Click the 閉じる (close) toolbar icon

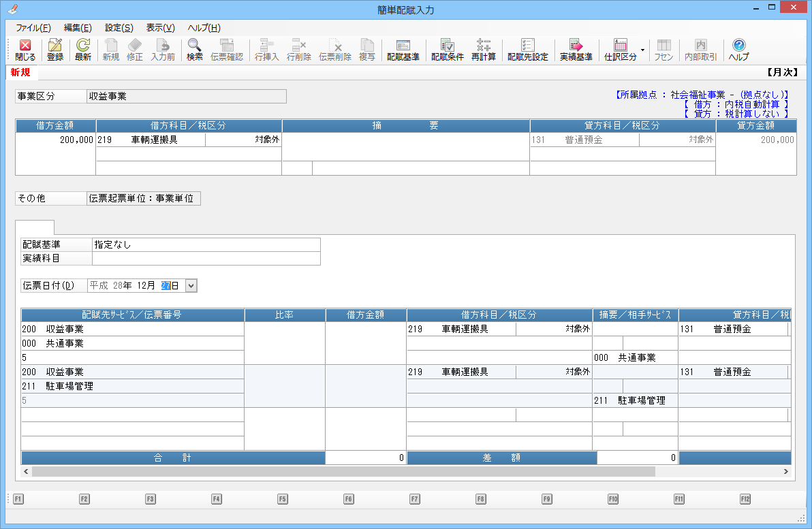pos(25,50)
